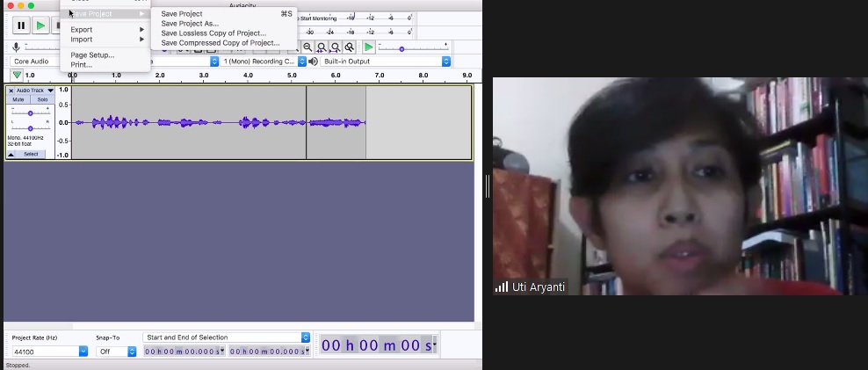Adjust the track pan slider knob

tap(31, 128)
